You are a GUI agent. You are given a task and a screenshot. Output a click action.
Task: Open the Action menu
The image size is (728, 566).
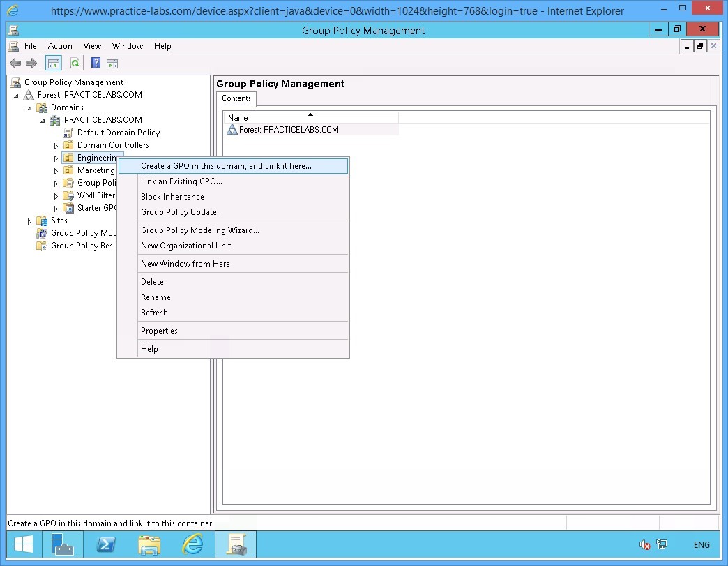[x=60, y=45]
